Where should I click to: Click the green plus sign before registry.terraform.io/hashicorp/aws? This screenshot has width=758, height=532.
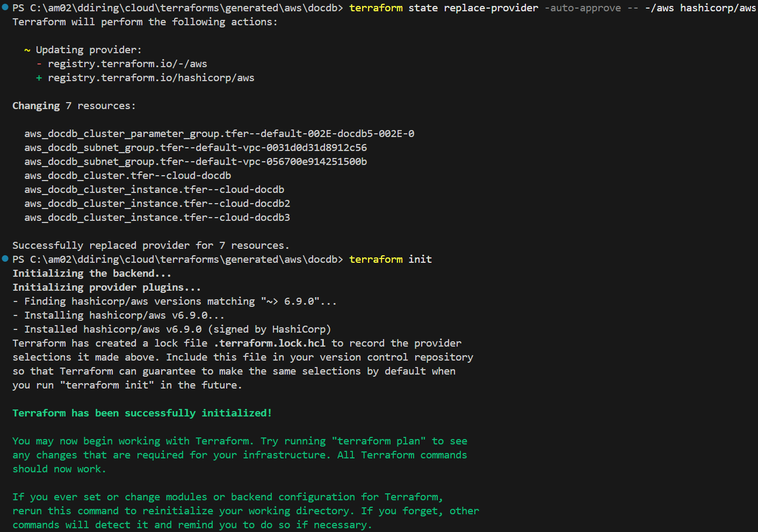pos(39,78)
